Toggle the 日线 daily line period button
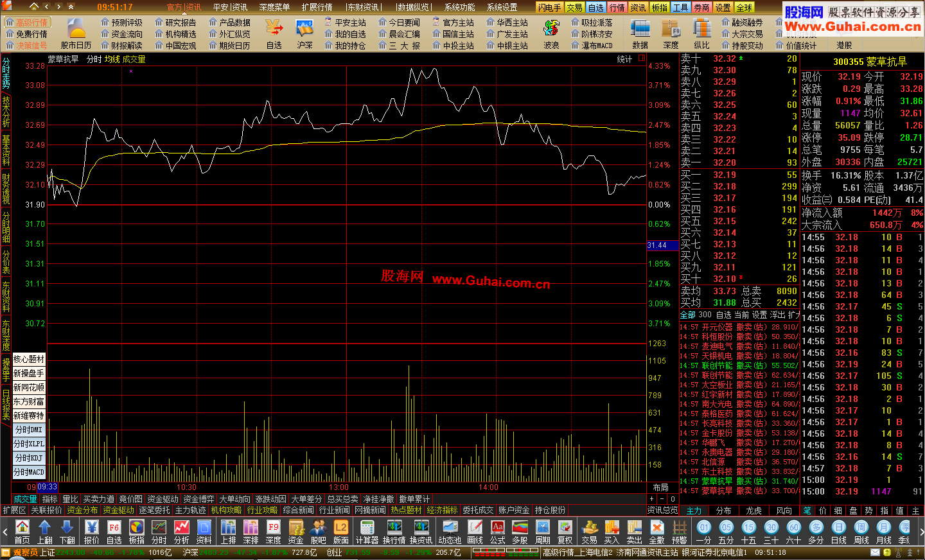 point(839,532)
